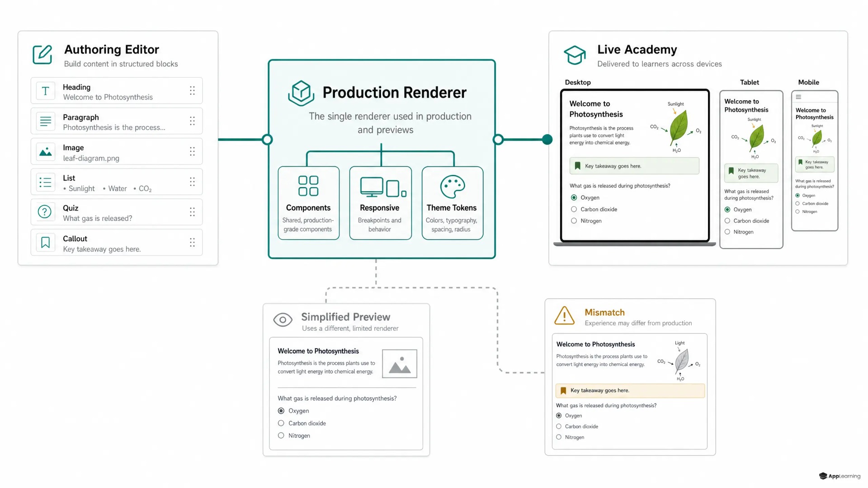868x488 pixels.
Task: Click the renderer output connector node
Action: tap(498, 140)
